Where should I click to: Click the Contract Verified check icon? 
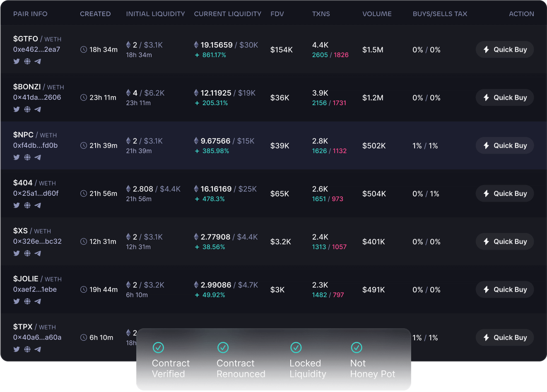tap(158, 347)
